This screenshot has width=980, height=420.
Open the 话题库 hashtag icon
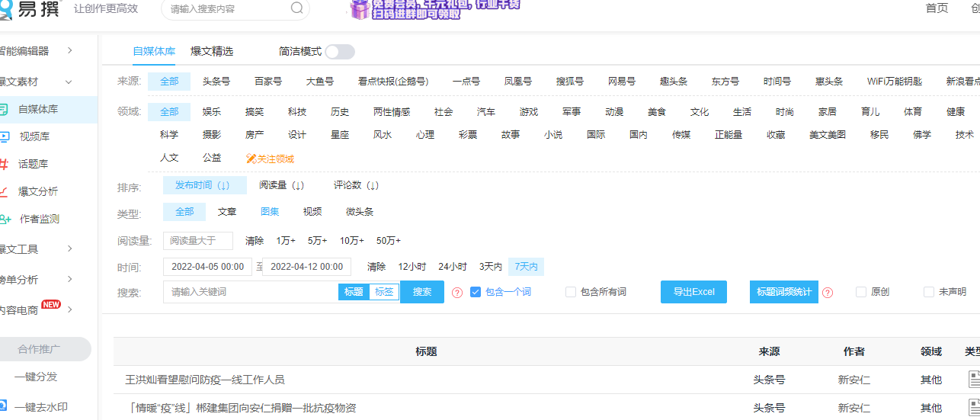[x=3, y=164]
